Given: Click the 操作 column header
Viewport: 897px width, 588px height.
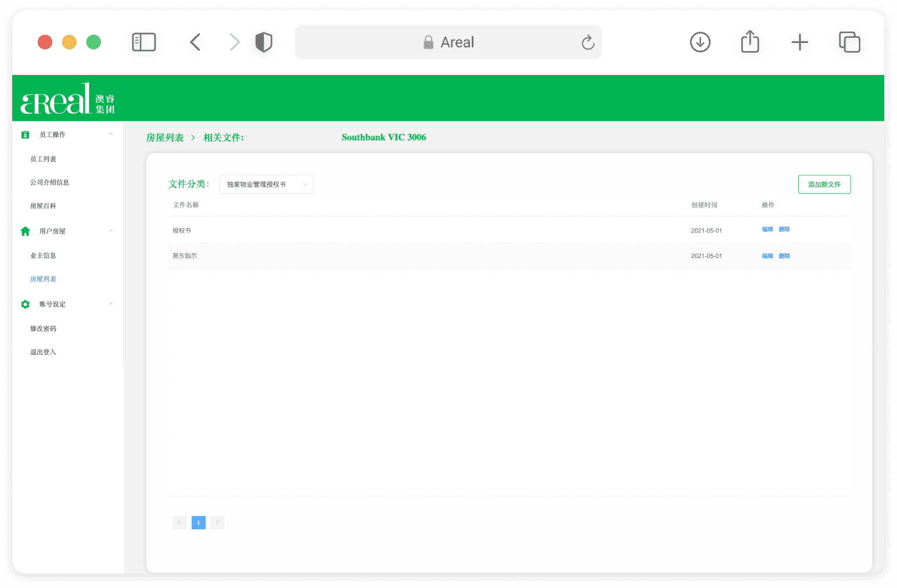Looking at the screenshot, I should click(768, 205).
